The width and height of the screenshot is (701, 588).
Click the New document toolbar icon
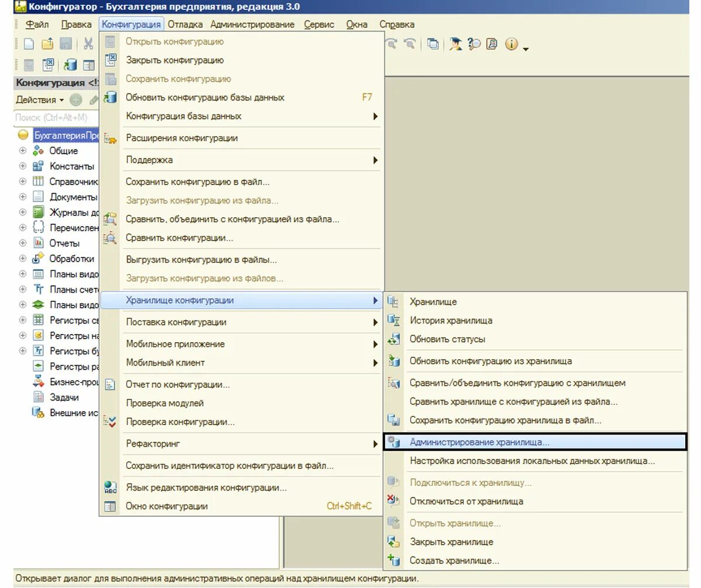pos(29,44)
